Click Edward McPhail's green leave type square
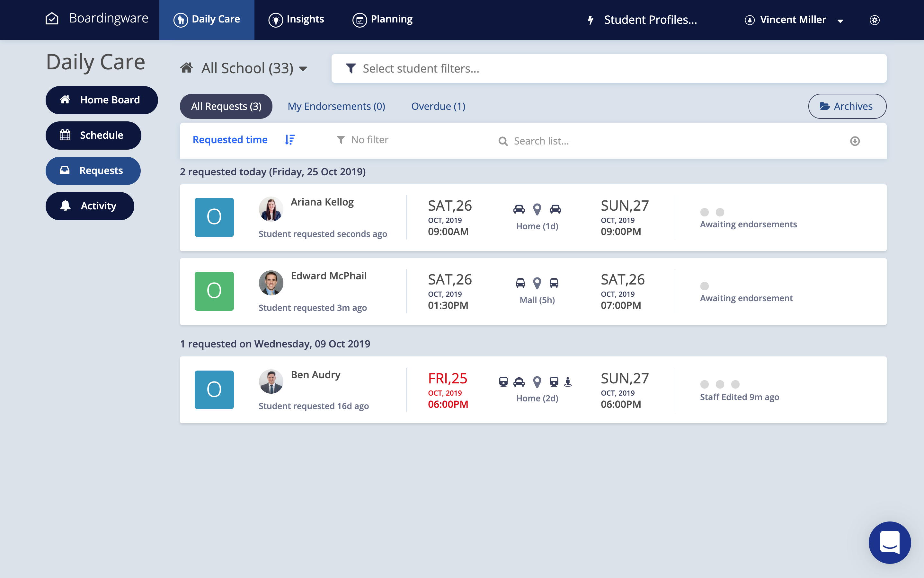Screen dimensions: 924x578 [x=214, y=291]
